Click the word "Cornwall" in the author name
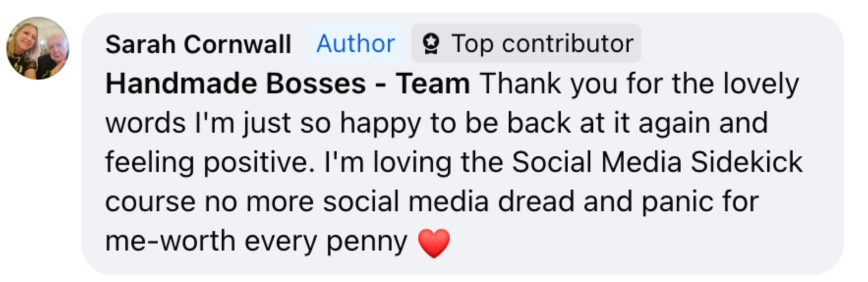The height and width of the screenshot is (282, 868). tap(237, 44)
